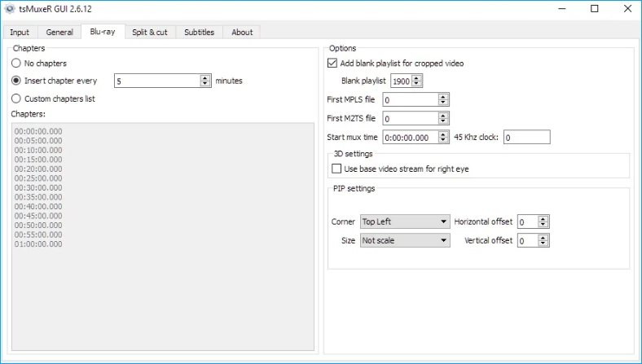642x364 pixels.
Task: Increment Blank playlist value up arrow
Action: (416, 78)
